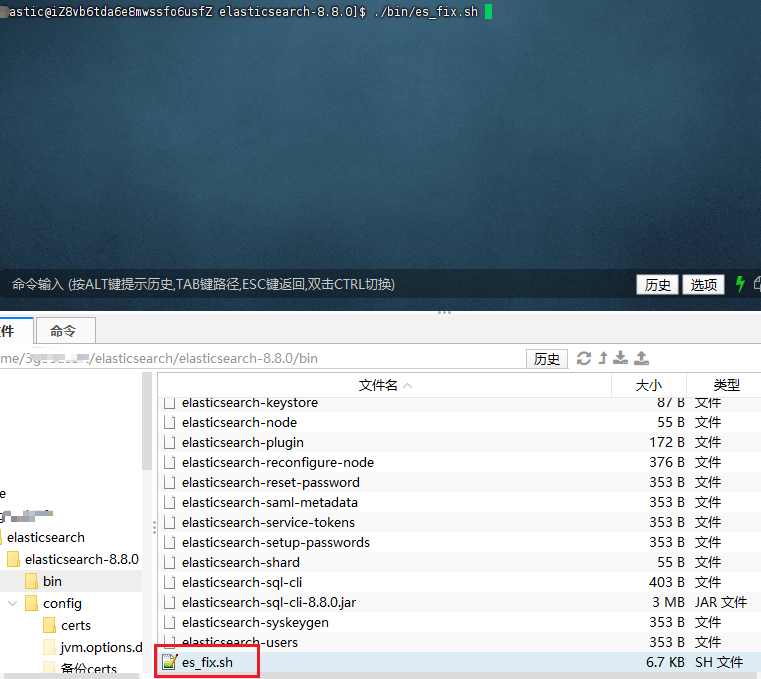Image resolution: width=761 pixels, height=679 pixels.
Task: Open command history with 历史 button in terminal
Action: (657, 284)
